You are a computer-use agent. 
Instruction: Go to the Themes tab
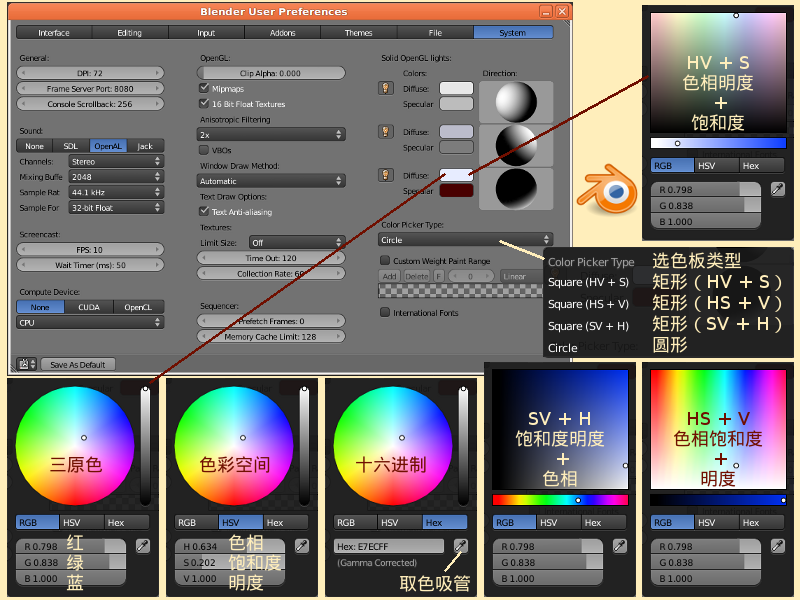(359, 33)
